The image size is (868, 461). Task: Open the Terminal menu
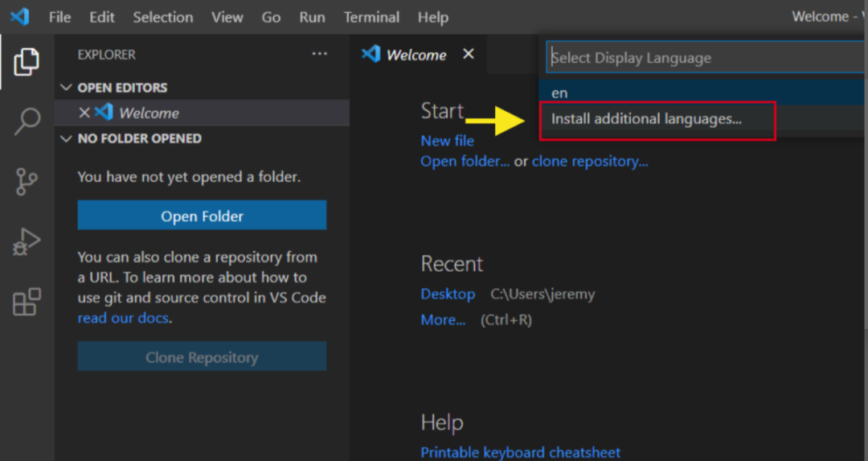pyautogui.click(x=371, y=17)
